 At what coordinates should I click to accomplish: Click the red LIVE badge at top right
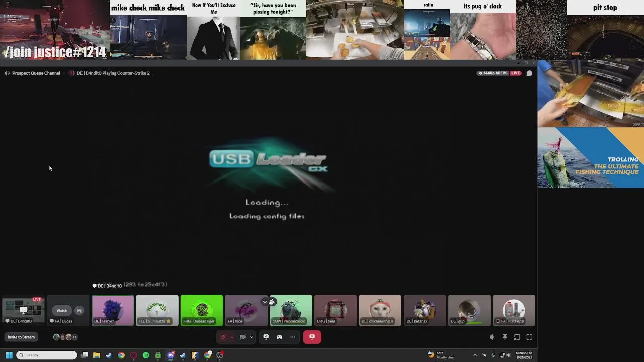coord(516,73)
